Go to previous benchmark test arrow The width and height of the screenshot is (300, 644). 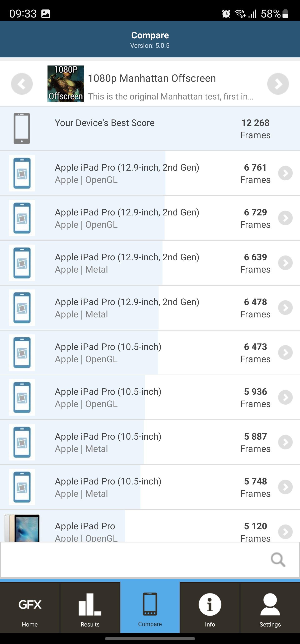pyautogui.click(x=22, y=84)
